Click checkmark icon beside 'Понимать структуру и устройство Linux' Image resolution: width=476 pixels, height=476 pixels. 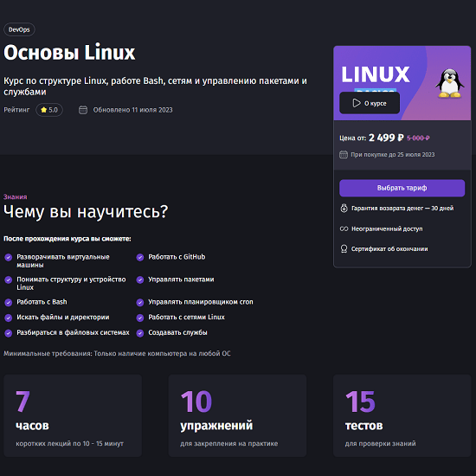click(9, 280)
